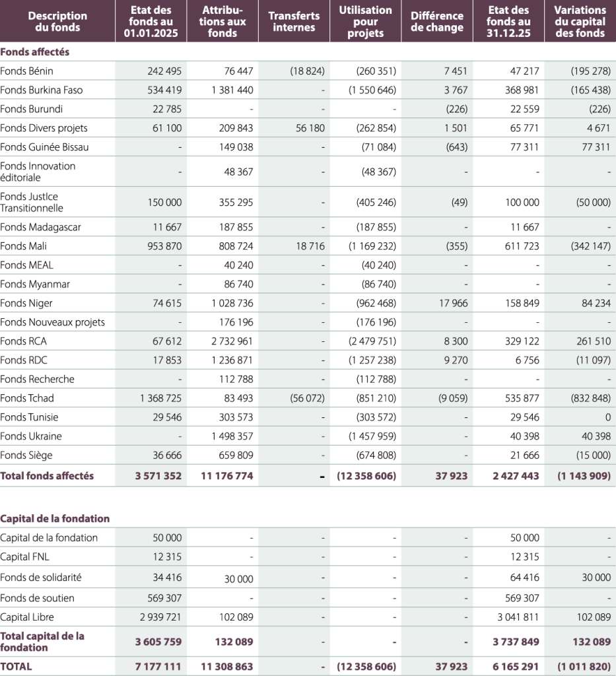Click the Fonds Tchad transfer value (56 072)

tap(308, 398)
